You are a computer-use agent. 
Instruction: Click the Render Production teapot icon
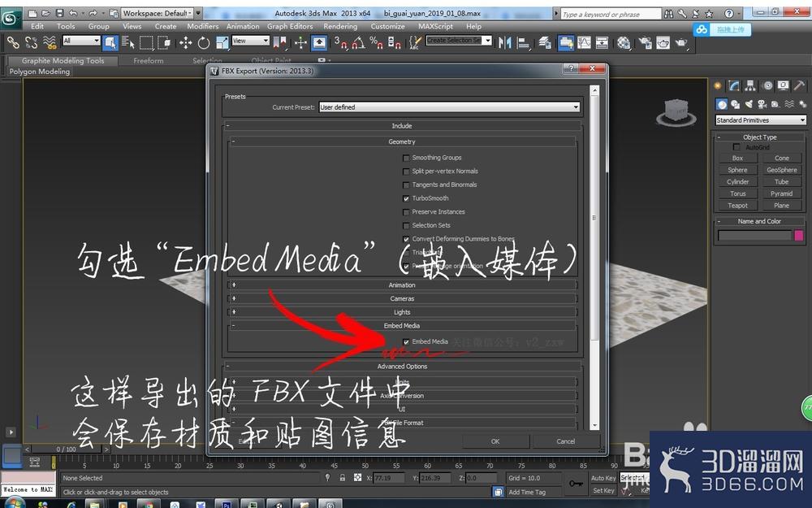(x=681, y=42)
